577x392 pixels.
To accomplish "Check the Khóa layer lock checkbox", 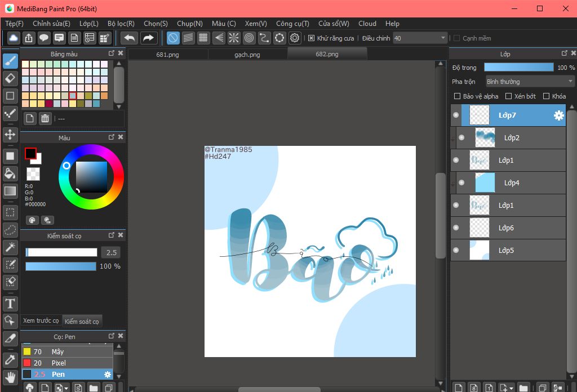I will tap(547, 96).
